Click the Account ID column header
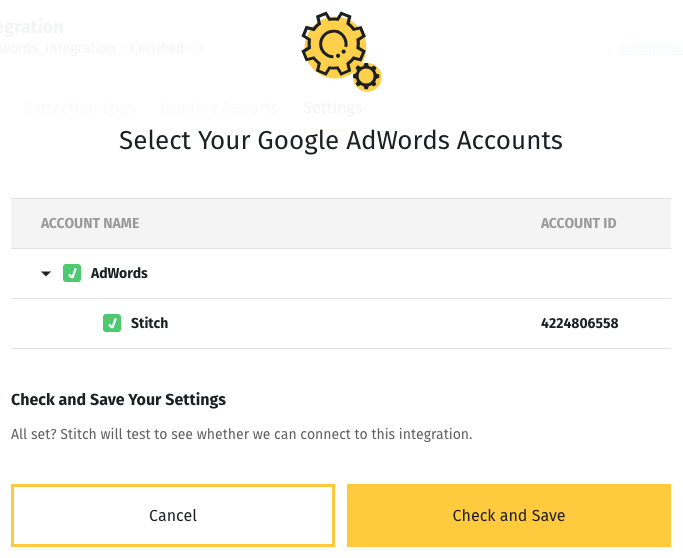The width and height of the screenshot is (683, 558). click(x=578, y=223)
